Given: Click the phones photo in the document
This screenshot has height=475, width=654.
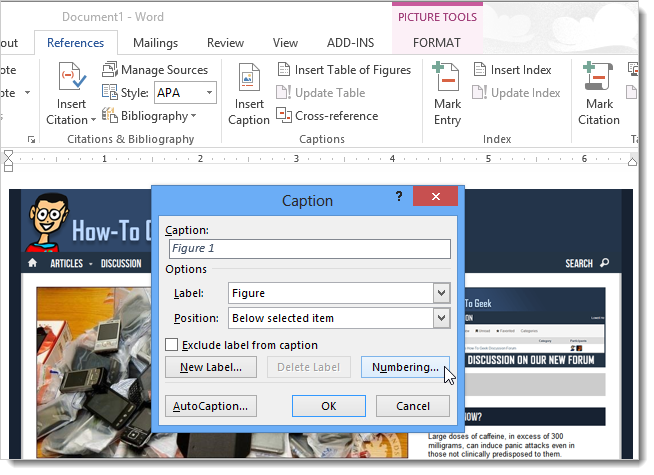Looking at the screenshot, I should (x=94, y=372).
